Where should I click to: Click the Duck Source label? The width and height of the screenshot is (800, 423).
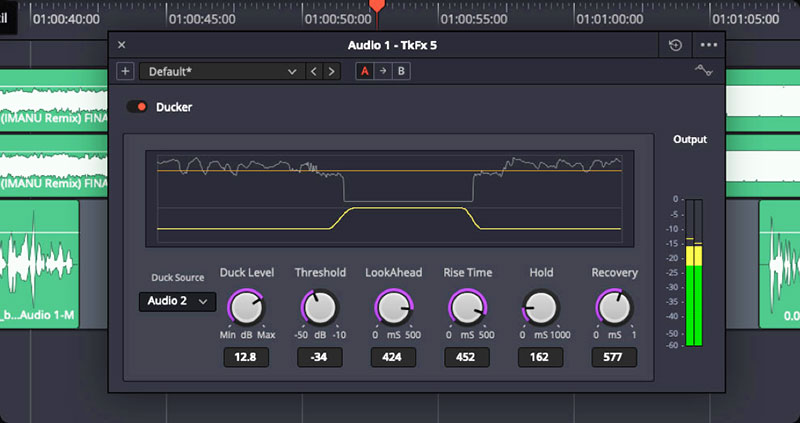pos(178,278)
